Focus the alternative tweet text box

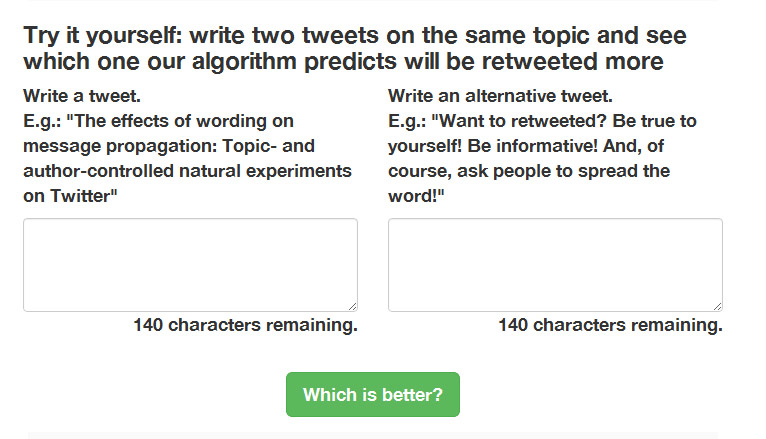tap(555, 265)
